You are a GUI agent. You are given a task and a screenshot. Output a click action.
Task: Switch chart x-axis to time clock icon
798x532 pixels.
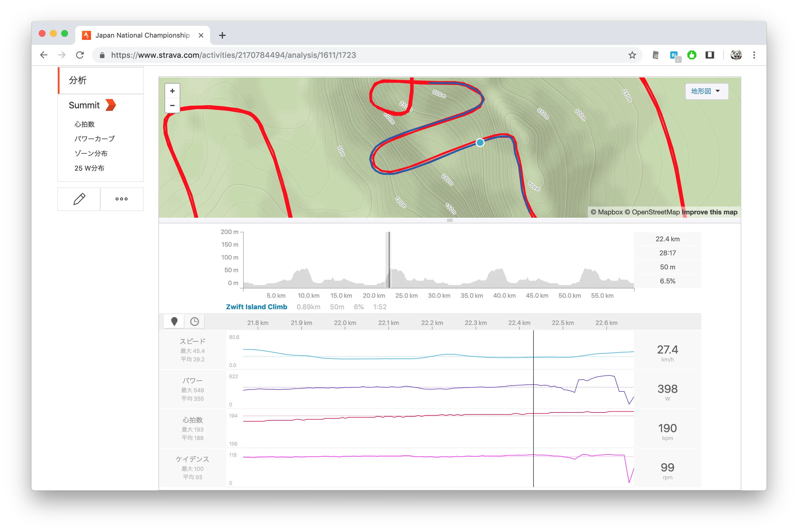click(195, 321)
